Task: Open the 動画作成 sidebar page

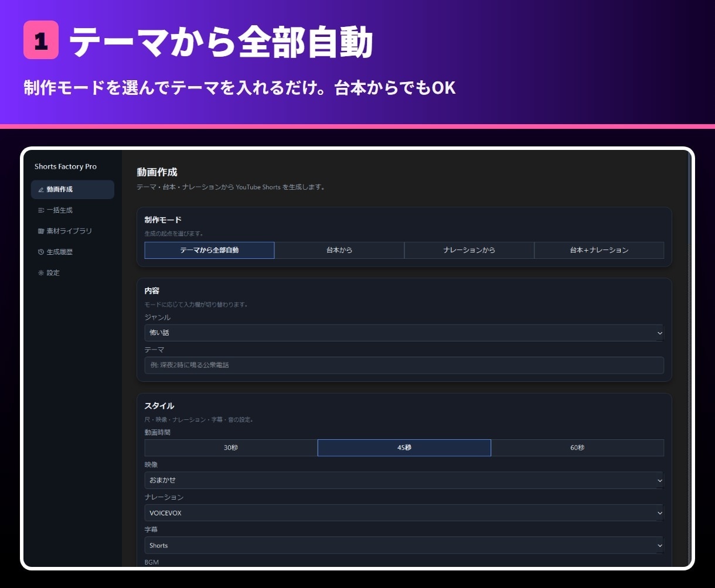Action: (73, 190)
